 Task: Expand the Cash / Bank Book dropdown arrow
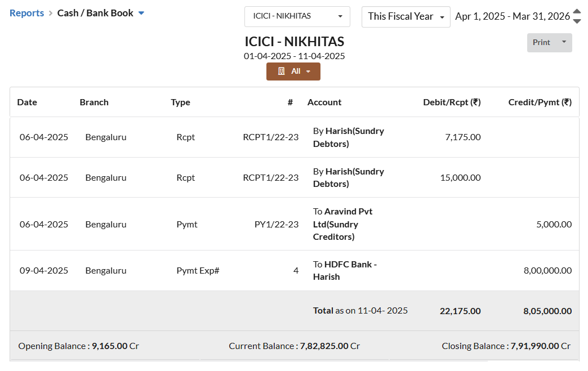pyautogui.click(x=141, y=13)
